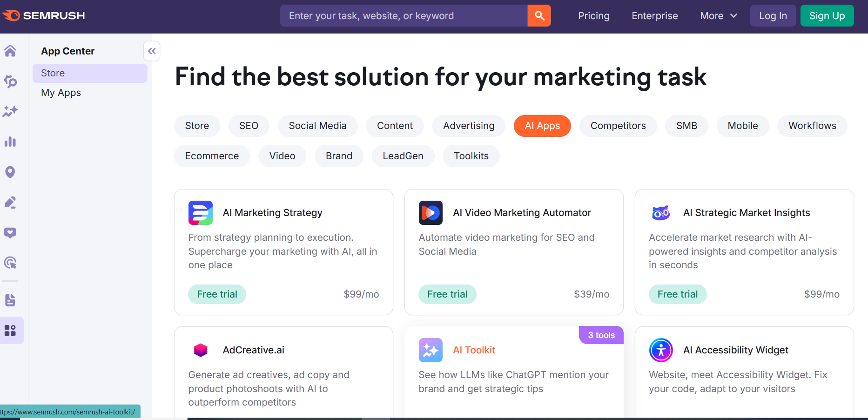The height and width of the screenshot is (420, 868).
Task: Open the AI sparkle icon in sidebar
Action: (10, 111)
